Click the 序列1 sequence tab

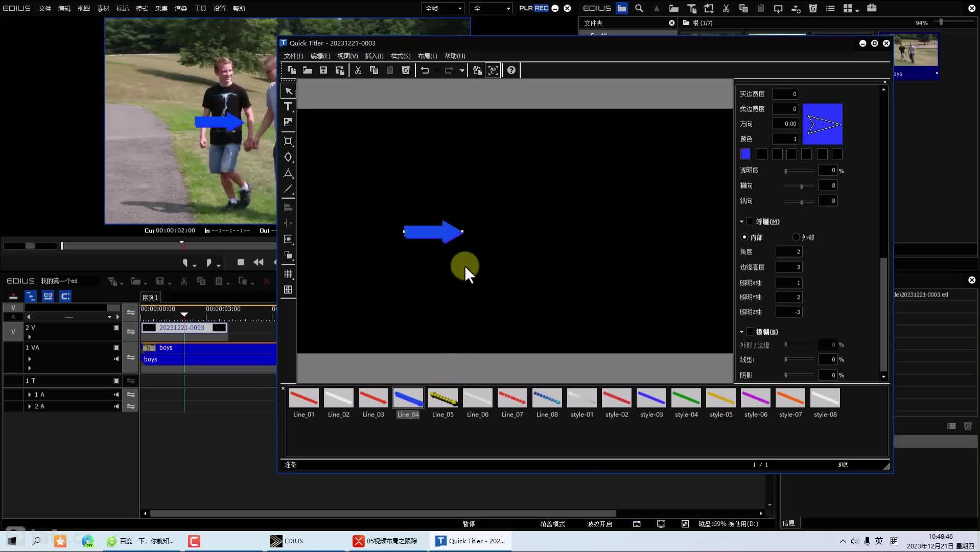(x=150, y=297)
